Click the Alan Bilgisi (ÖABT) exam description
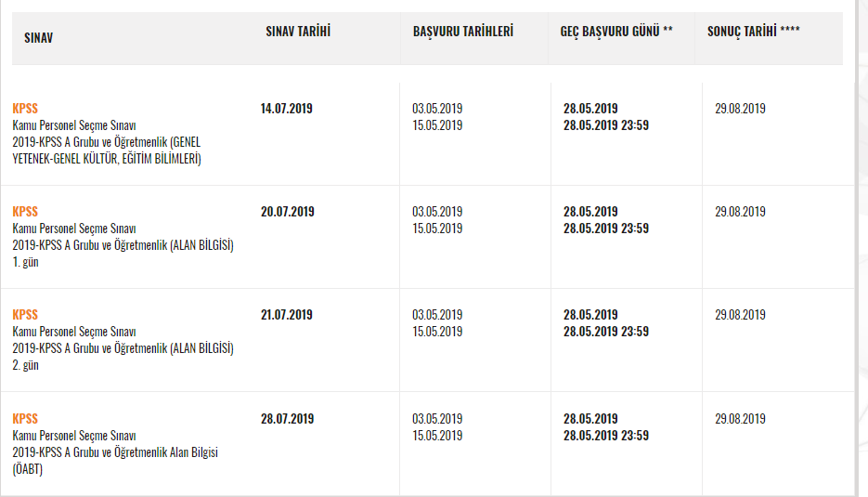 pyautogui.click(x=115, y=452)
